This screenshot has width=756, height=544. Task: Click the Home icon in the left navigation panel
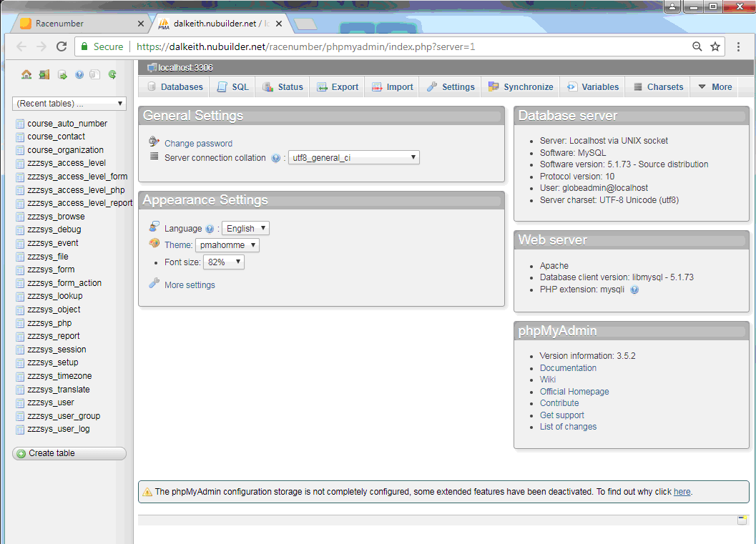click(x=26, y=74)
